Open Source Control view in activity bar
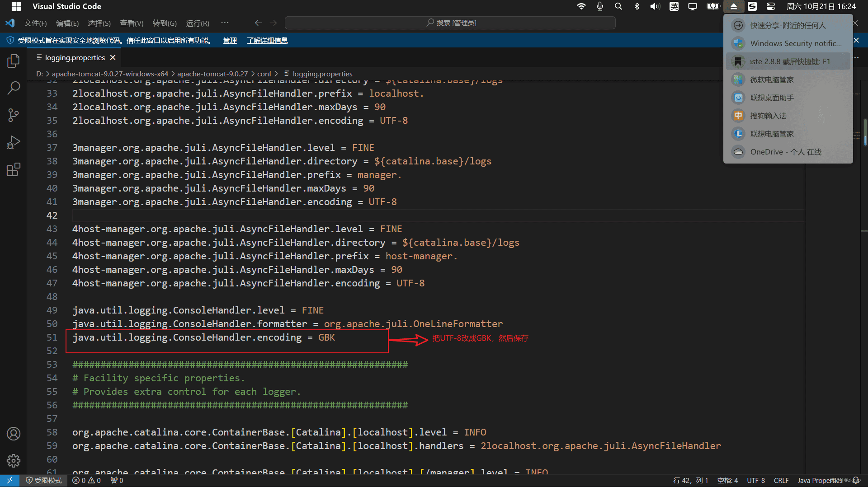Screen dimensions: 868x487 14,115
